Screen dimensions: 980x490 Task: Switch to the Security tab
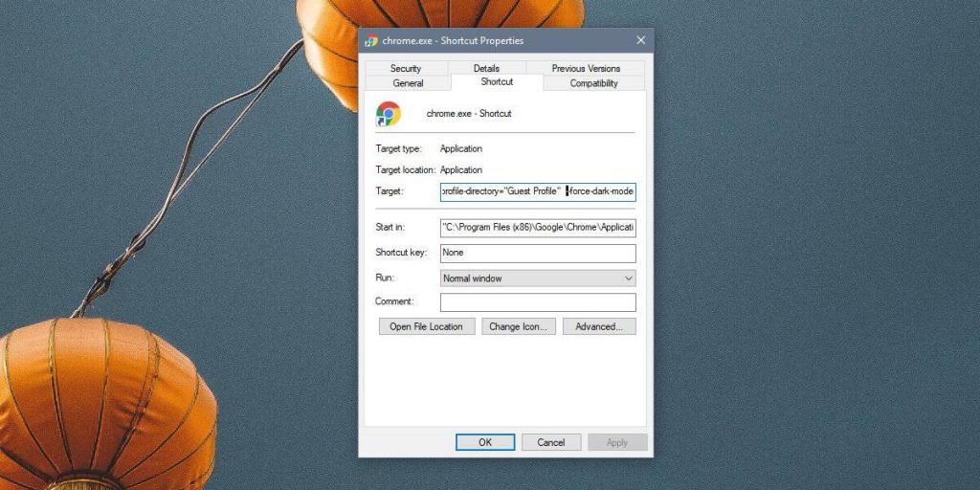tap(406, 68)
